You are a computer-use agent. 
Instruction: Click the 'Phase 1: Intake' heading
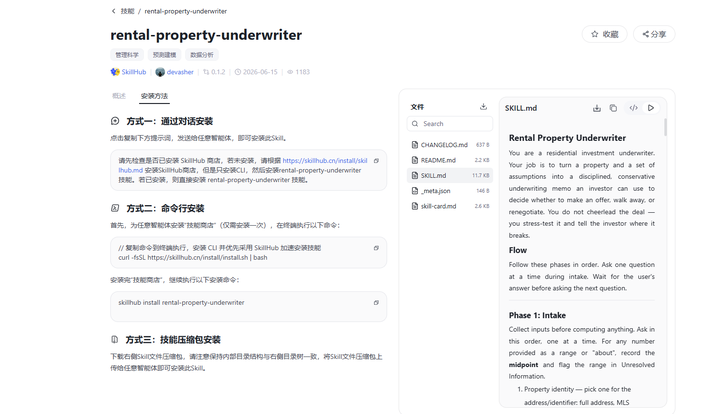[x=537, y=315]
